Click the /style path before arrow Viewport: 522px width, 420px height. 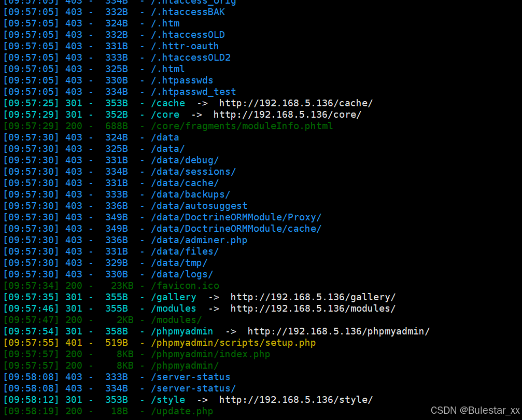168,399
